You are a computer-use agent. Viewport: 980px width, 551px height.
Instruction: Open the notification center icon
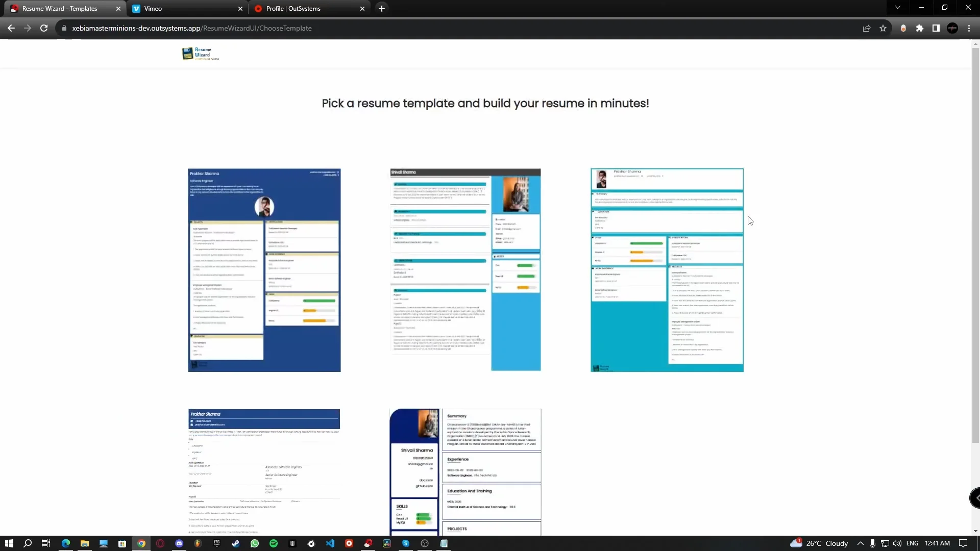pyautogui.click(x=963, y=543)
